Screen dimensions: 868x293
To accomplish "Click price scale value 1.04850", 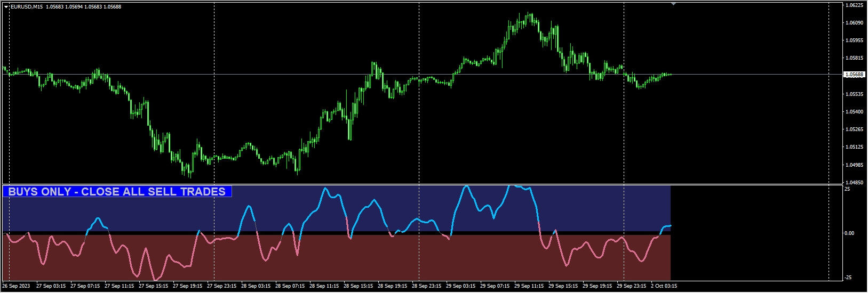I will coord(854,182).
